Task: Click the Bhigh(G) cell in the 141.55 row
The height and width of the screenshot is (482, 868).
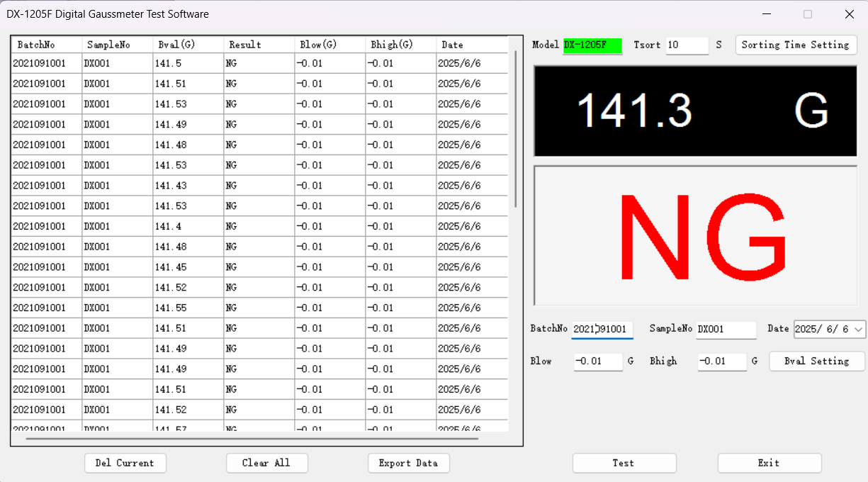Action: click(x=401, y=308)
